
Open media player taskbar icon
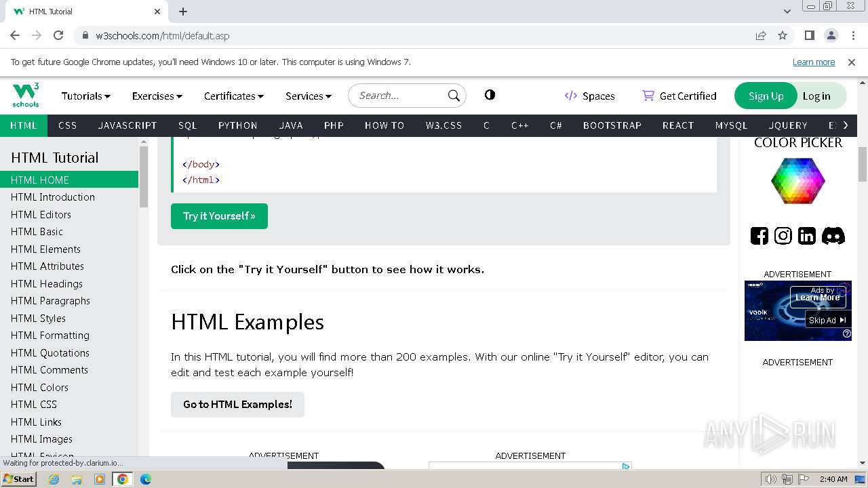tap(100, 479)
